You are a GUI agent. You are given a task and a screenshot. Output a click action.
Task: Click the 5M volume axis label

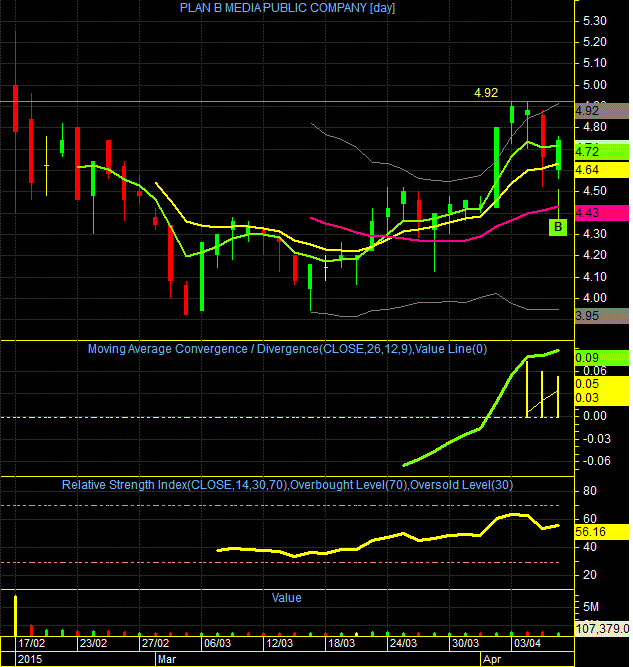[x=591, y=607]
